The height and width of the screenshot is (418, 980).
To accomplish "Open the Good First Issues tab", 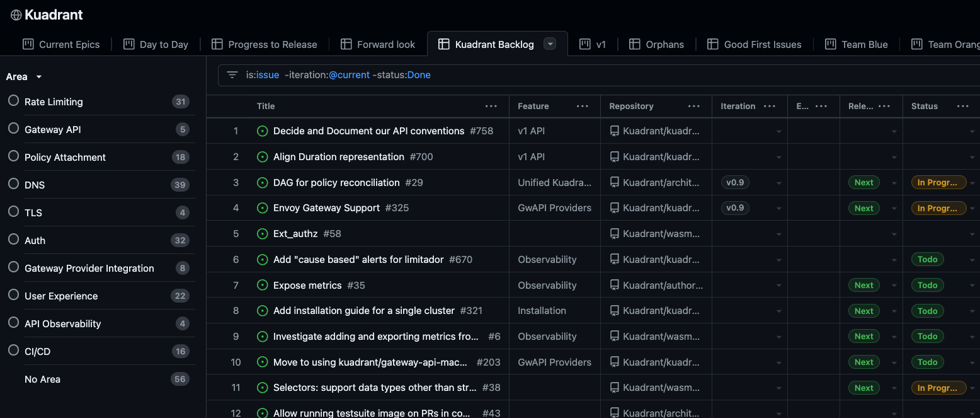I will (x=762, y=44).
